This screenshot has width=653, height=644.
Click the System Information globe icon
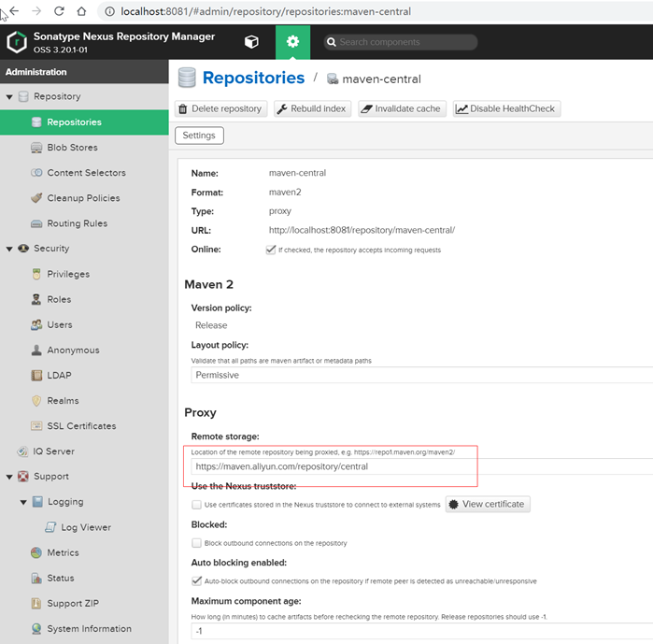(x=36, y=629)
